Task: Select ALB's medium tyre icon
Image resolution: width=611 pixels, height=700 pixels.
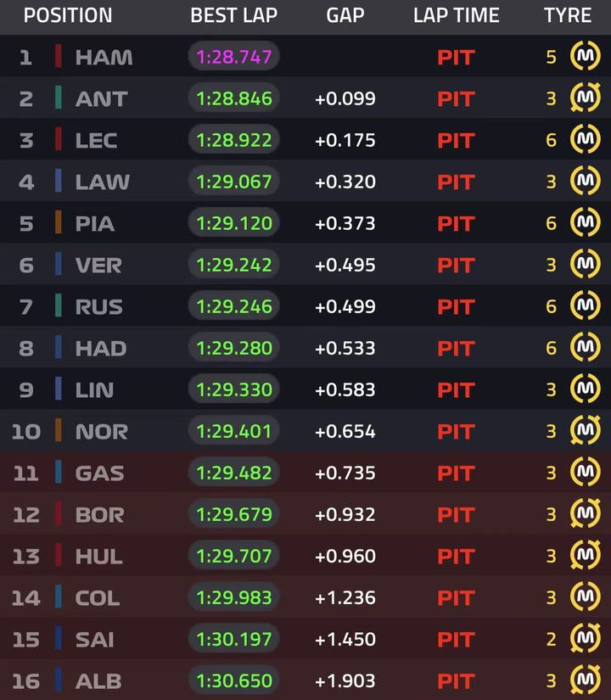Action: tap(585, 680)
